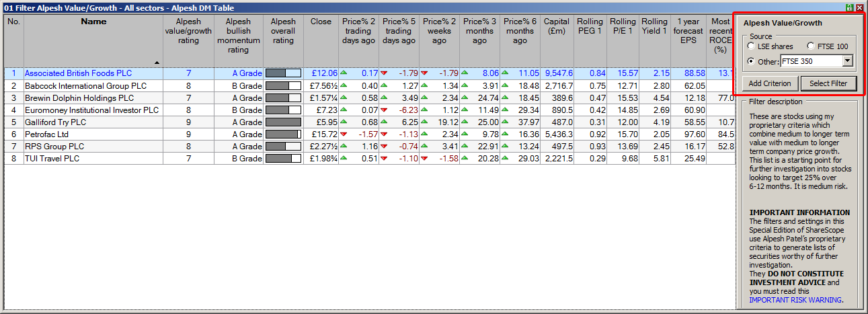868x314 pixels.
Task: Choose the Other source radio button
Action: pyautogui.click(x=751, y=62)
